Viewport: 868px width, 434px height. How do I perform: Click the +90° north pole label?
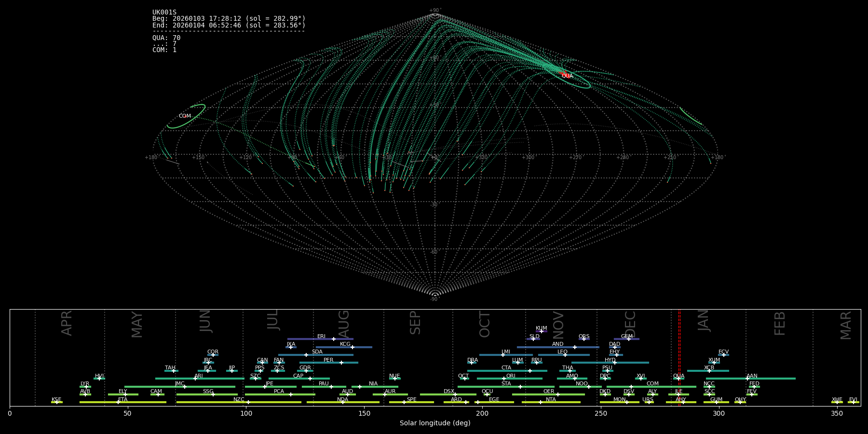(x=434, y=11)
